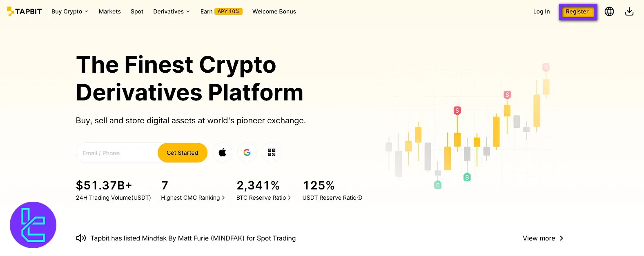Open Earn APY 10% page
644x256 pixels.
coord(221,11)
